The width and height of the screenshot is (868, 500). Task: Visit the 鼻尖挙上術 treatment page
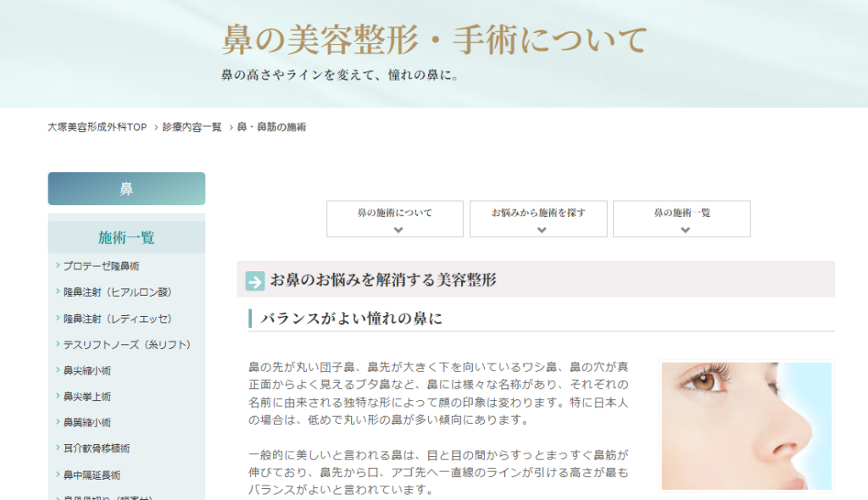(x=87, y=397)
